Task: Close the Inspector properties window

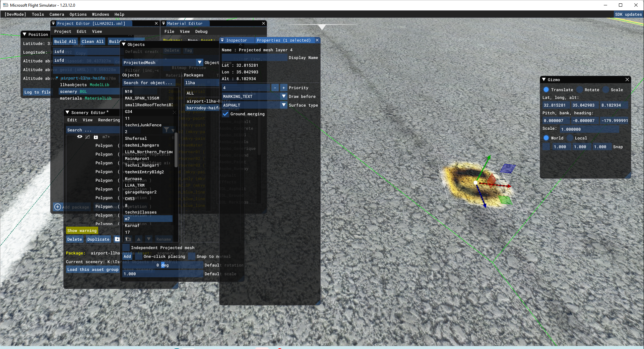Action: pos(317,40)
